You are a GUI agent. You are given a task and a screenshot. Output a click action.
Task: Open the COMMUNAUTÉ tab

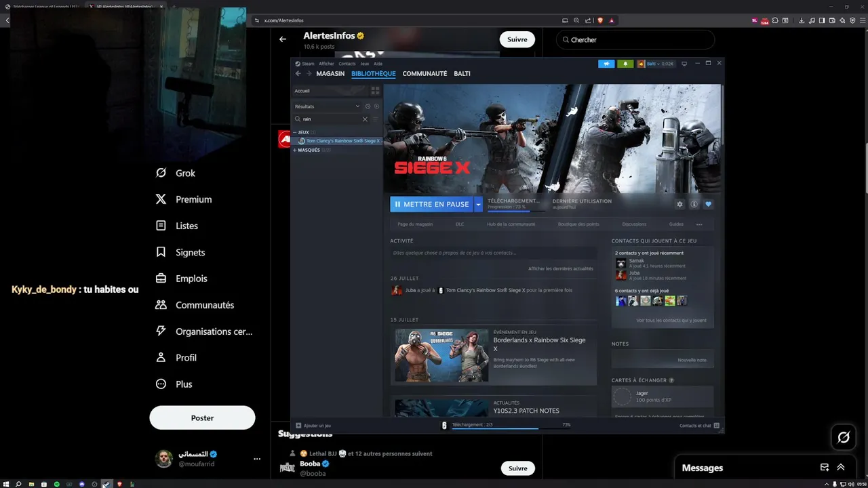pos(425,73)
